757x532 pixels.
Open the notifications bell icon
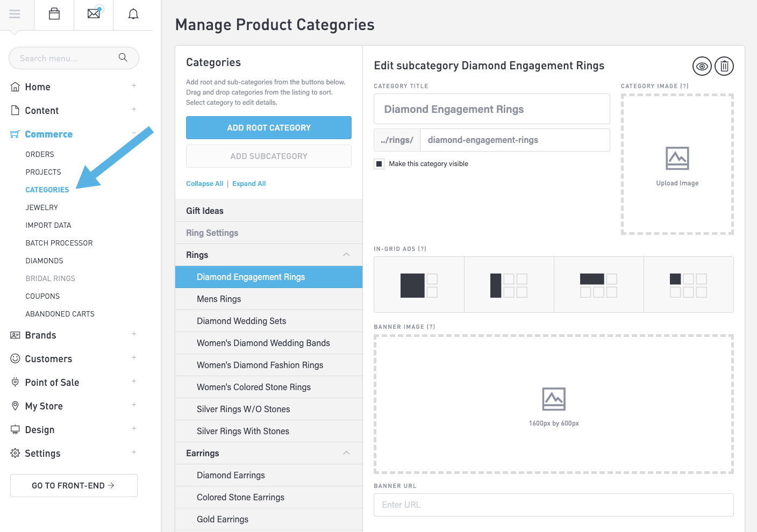tap(133, 14)
